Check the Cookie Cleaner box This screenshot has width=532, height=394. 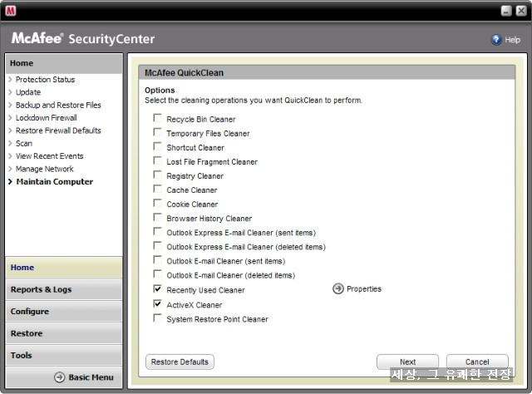pyautogui.click(x=157, y=203)
